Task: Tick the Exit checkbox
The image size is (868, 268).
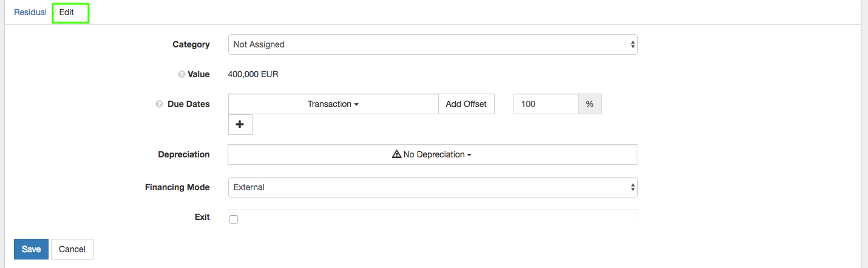Action: point(234,219)
